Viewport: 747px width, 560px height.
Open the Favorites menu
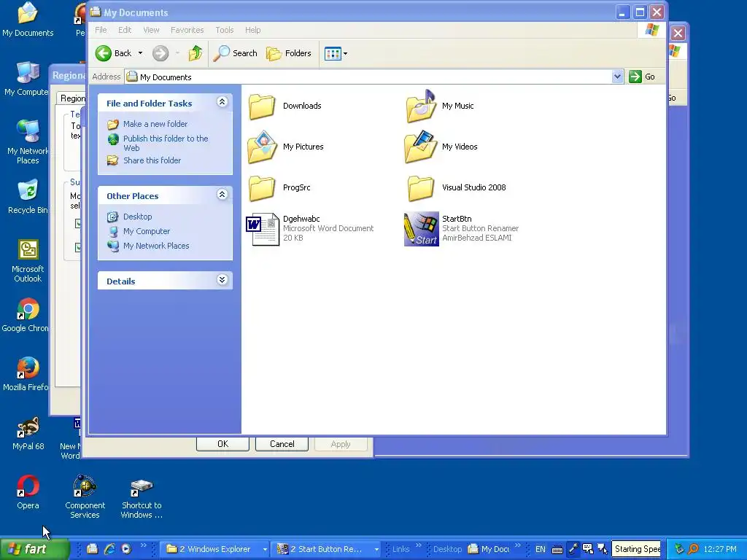pos(187,30)
